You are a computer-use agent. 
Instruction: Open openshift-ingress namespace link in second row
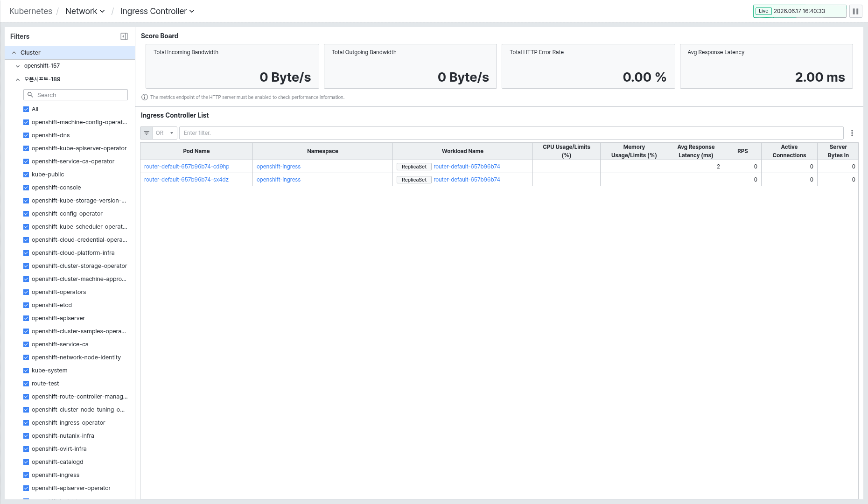pyautogui.click(x=279, y=180)
